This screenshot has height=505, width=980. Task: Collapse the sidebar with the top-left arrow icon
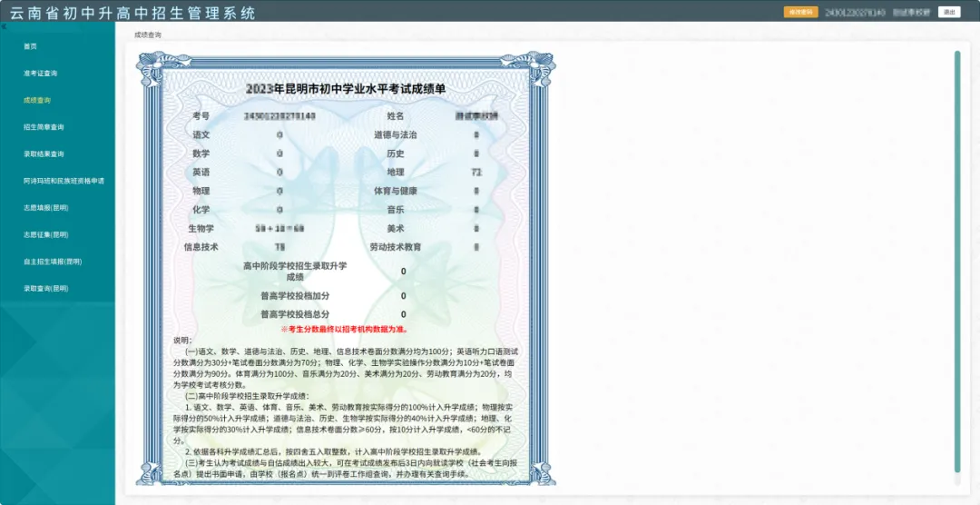point(3,26)
